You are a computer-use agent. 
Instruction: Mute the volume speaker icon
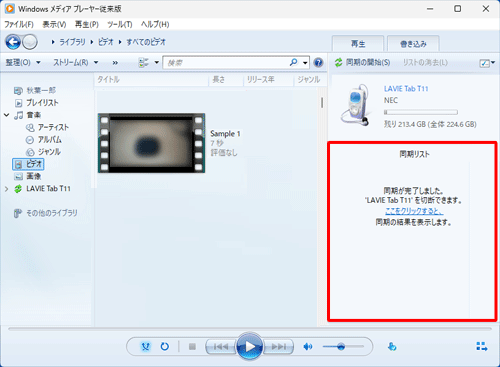(308, 347)
